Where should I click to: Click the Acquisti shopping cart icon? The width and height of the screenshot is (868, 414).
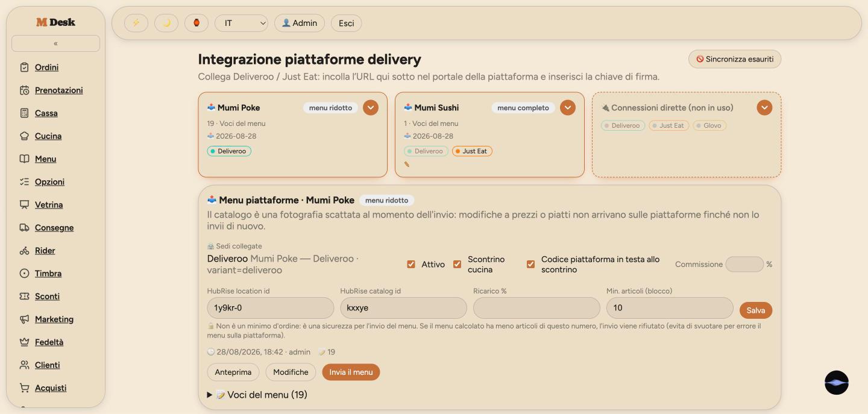[24, 388]
